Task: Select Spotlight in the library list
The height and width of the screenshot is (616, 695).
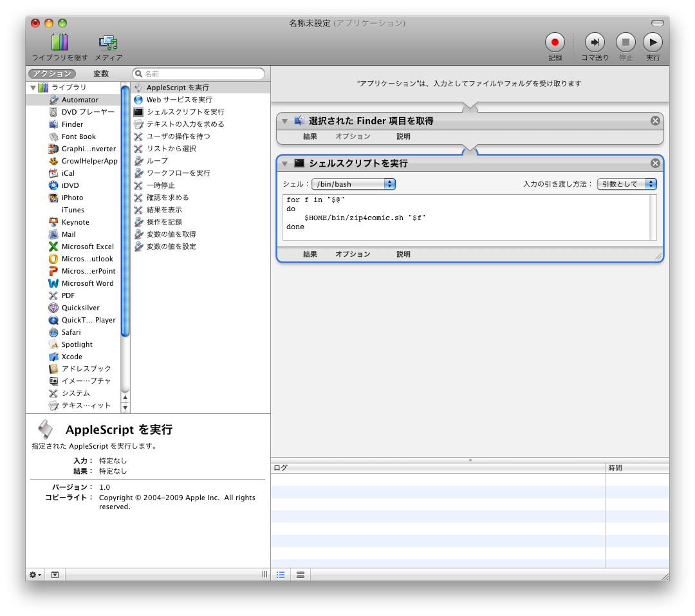Action: (73, 344)
